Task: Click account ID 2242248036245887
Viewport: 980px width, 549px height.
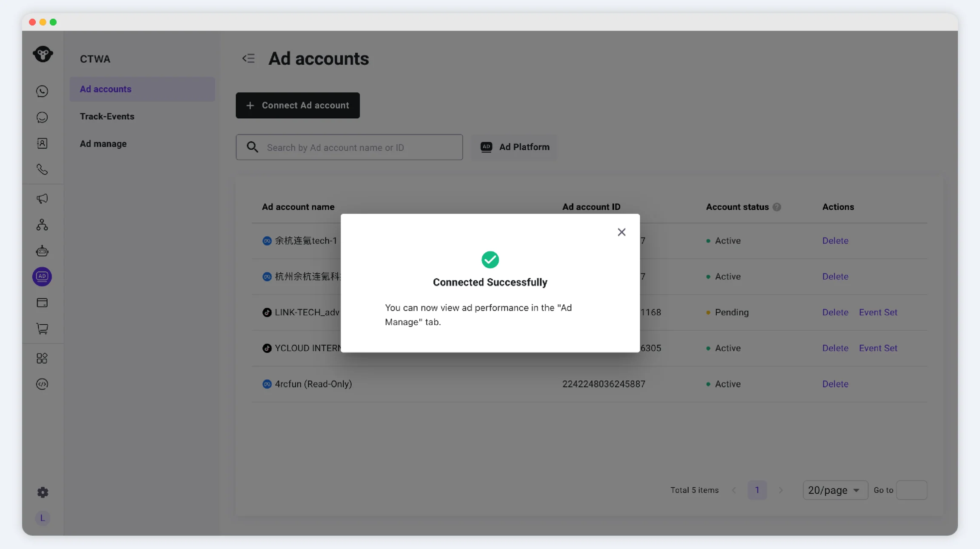Action: [x=604, y=384]
